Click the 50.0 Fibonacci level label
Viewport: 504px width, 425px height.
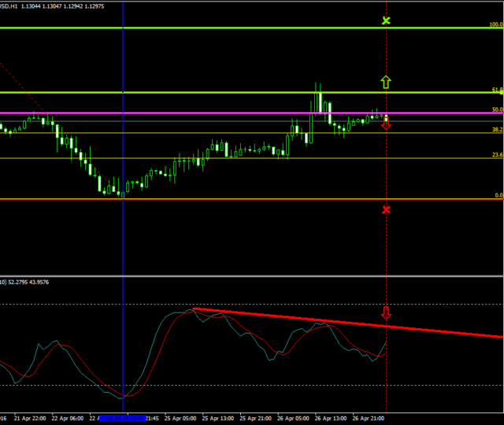pyautogui.click(x=497, y=109)
